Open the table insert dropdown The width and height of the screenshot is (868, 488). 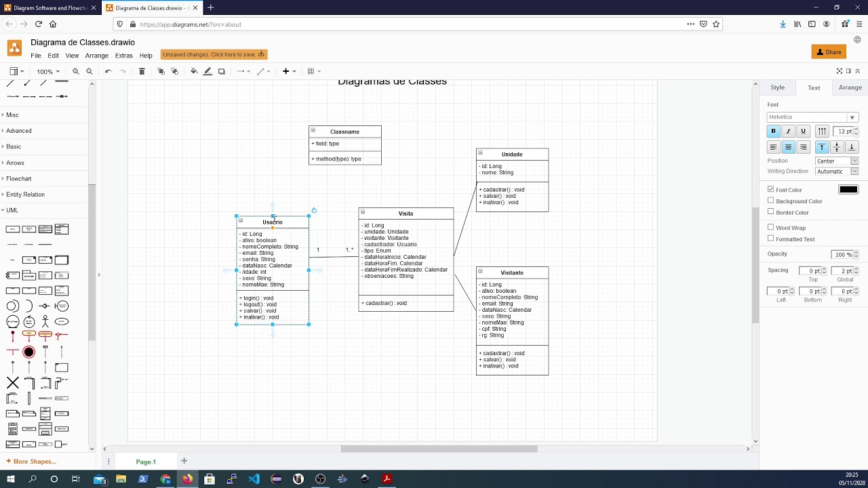[314, 71]
